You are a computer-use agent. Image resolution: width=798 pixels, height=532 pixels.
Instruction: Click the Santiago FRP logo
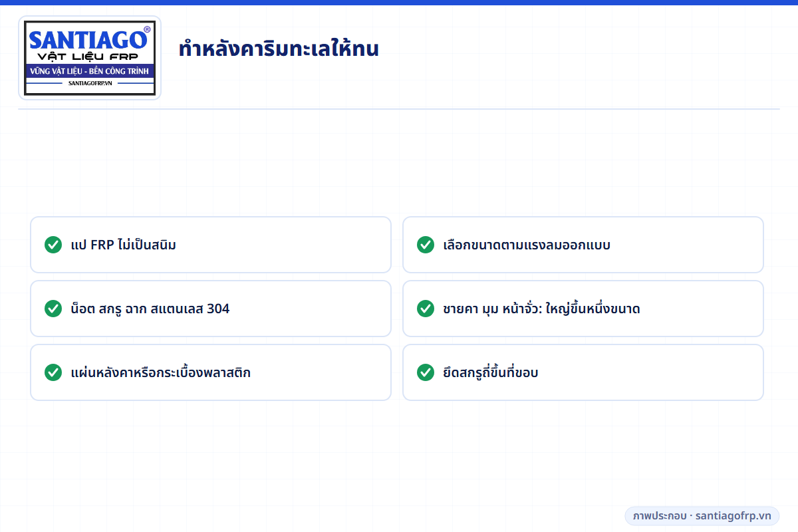coord(90,58)
